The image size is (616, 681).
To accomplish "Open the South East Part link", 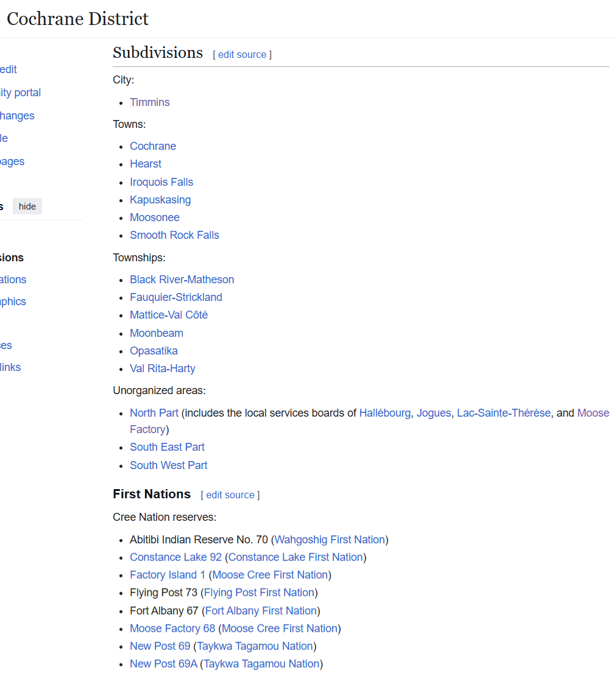I will [x=167, y=447].
